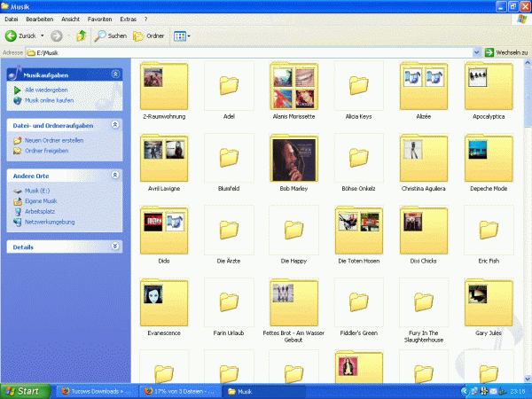Select the Alanis Morissette folder thumbnail
Screen dimensions: 532x399
click(x=293, y=86)
